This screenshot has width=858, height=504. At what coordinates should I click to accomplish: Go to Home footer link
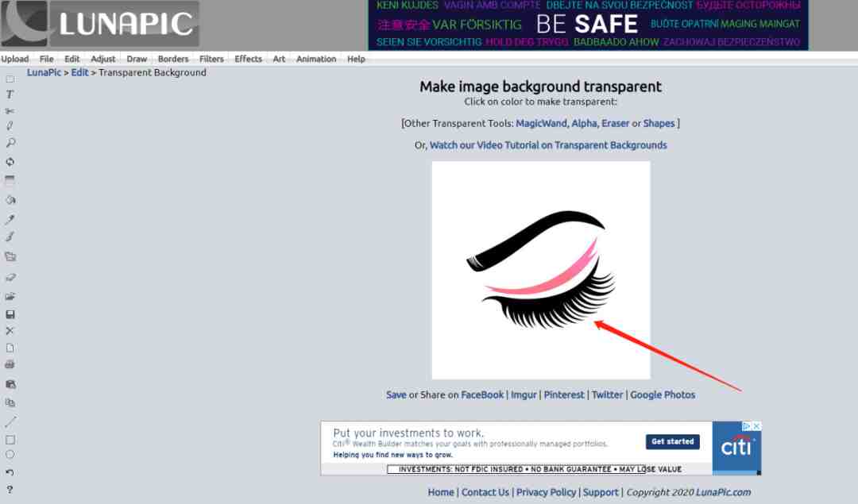(441, 493)
